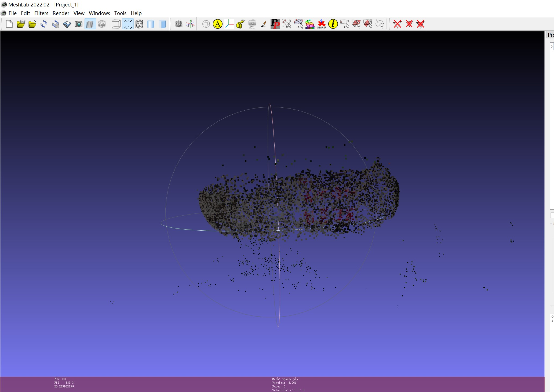Delete selected faces and vertices
Viewport: 554px width, 392px height.
421,24
